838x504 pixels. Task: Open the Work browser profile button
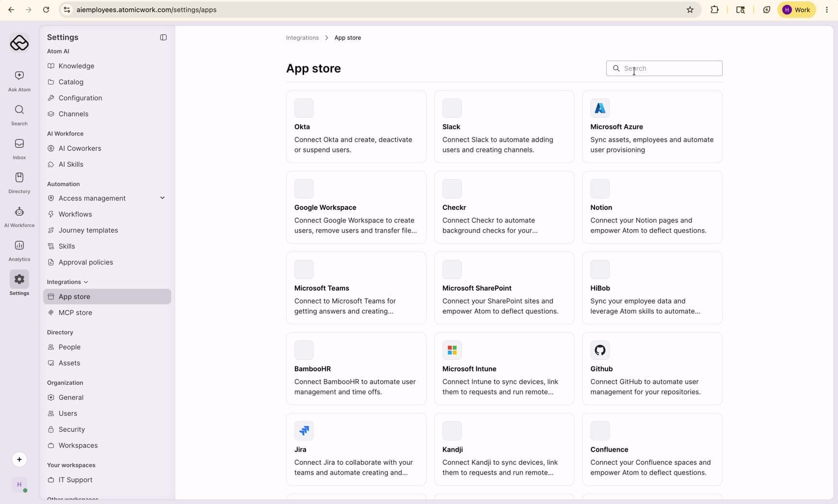coord(797,10)
